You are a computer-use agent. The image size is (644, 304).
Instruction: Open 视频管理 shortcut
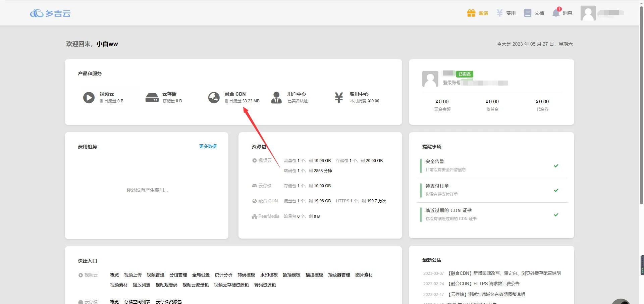click(156, 275)
